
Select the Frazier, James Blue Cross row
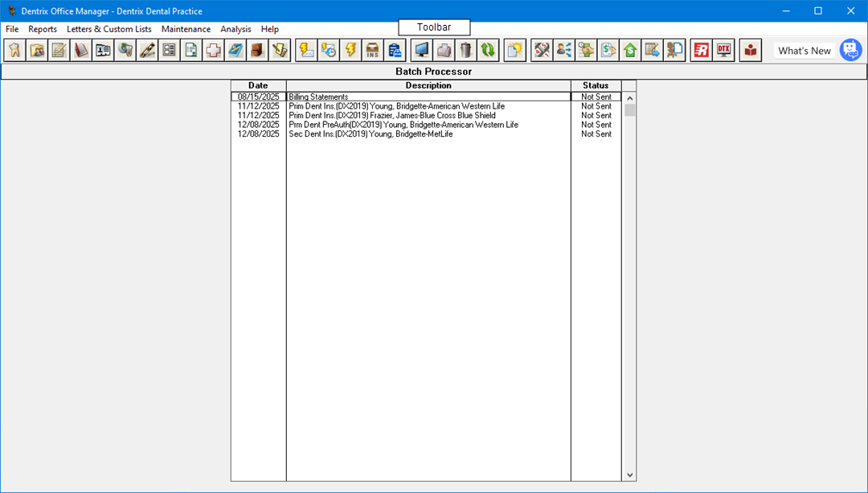point(428,115)
